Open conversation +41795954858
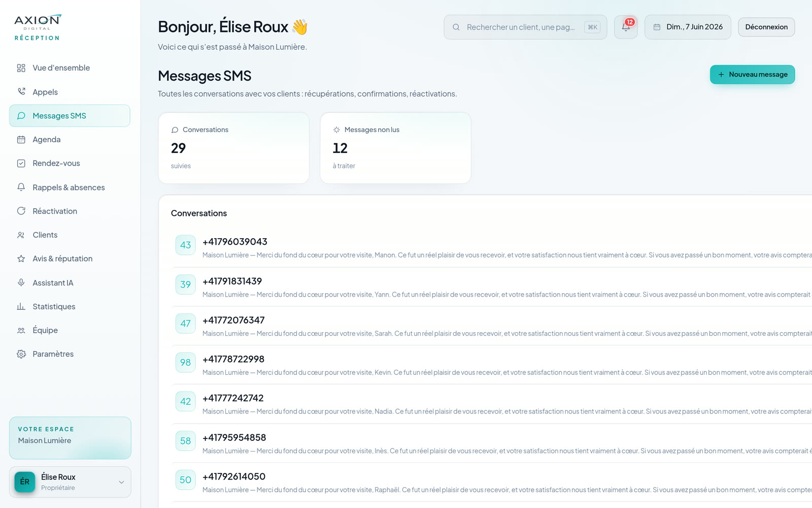Viewport: 812px width, 508px height. [x=491, y=443]
